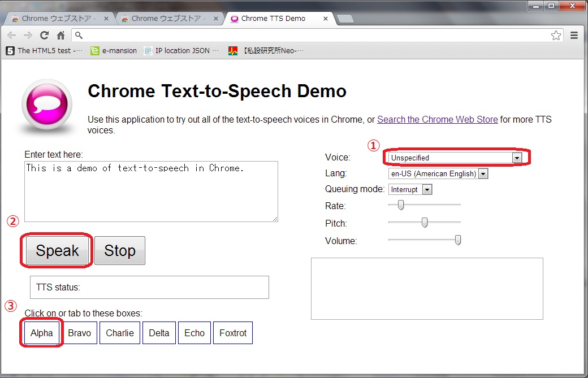Image resolution: width=588 pixels, height=378 pixels.
Task: Click inside the Enter text here textarea
Action: click(x=151, y=192)
